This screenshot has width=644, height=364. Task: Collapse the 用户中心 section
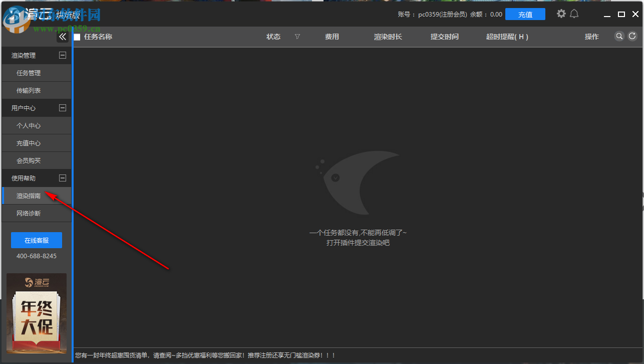pos(62,108)
